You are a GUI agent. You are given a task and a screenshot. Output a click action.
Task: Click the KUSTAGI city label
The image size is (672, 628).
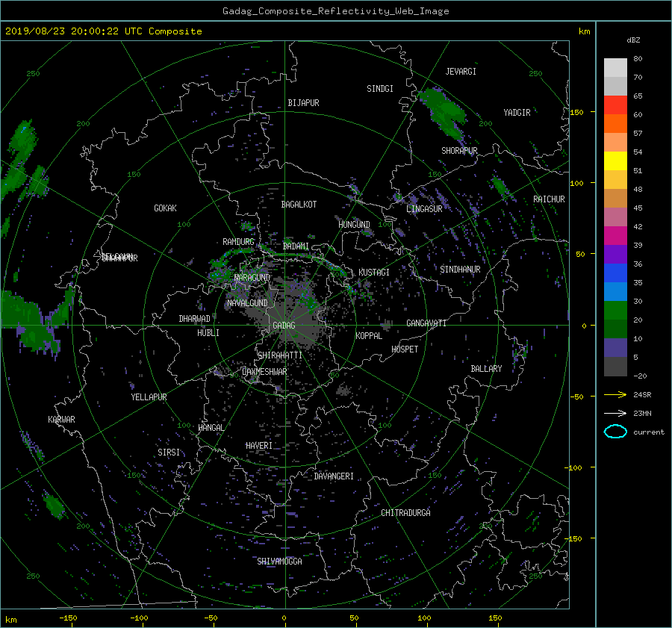coord(374,273)
